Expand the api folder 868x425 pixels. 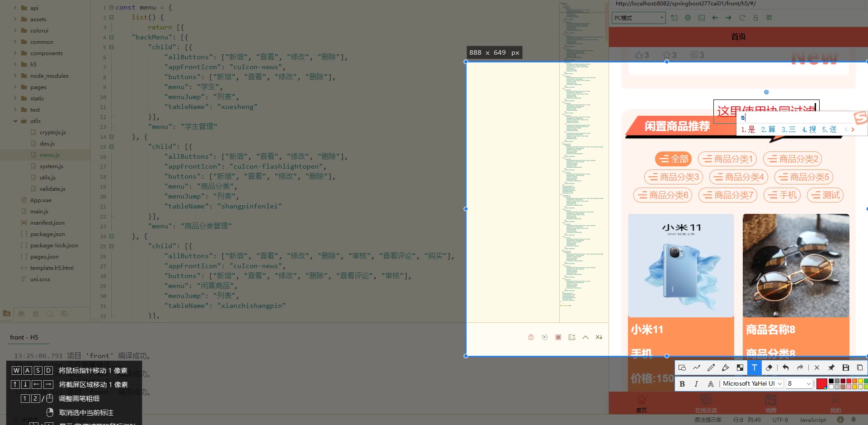point(15,8)
